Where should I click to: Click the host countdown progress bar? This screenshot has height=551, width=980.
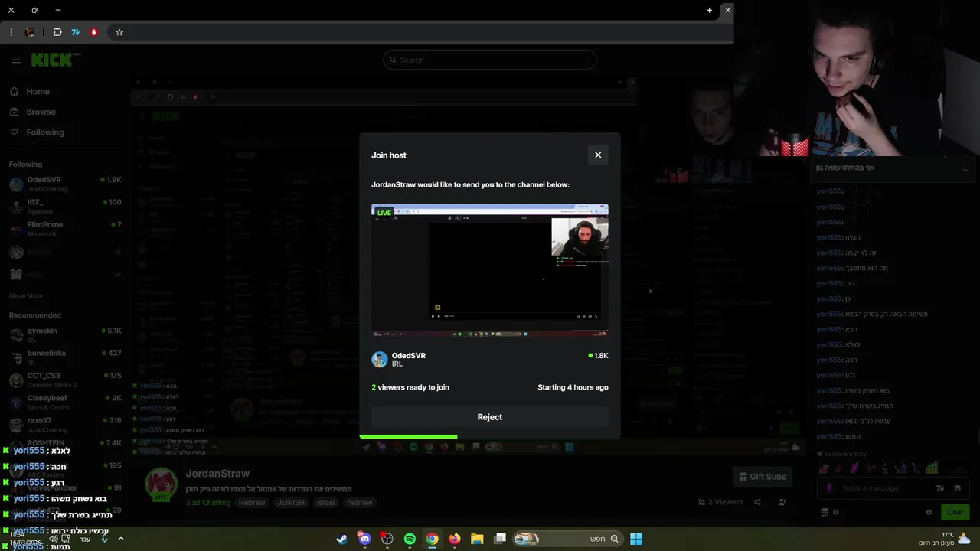pos(490,437)
